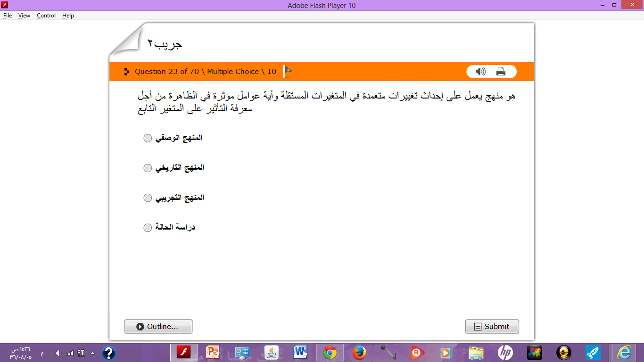Open the View menu

pyautogui.click(x=24, y=16)
